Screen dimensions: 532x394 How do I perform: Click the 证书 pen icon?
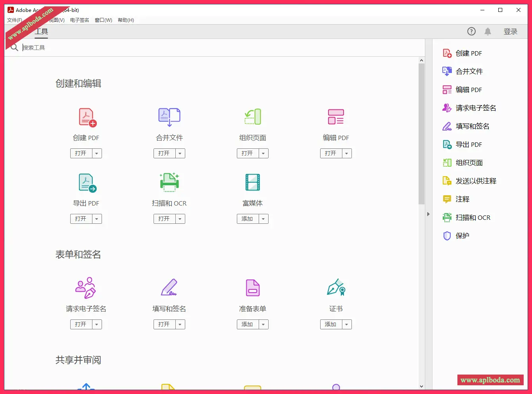tap(336, 288)
